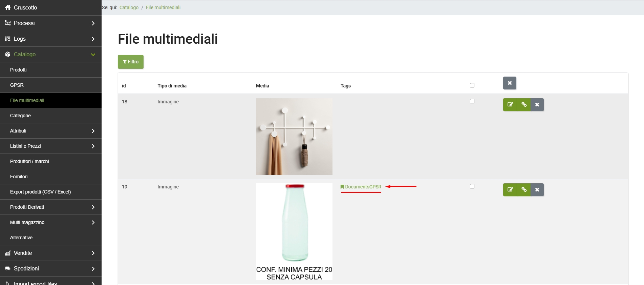This screenshot has width=644, height=285.
Task: Follow the File multimediali breadcrumb link
Action: tap(163, 7)
